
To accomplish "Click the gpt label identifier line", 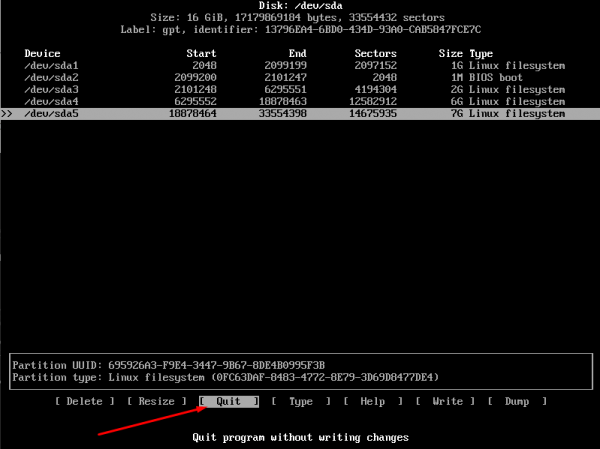I will (300, 29).
